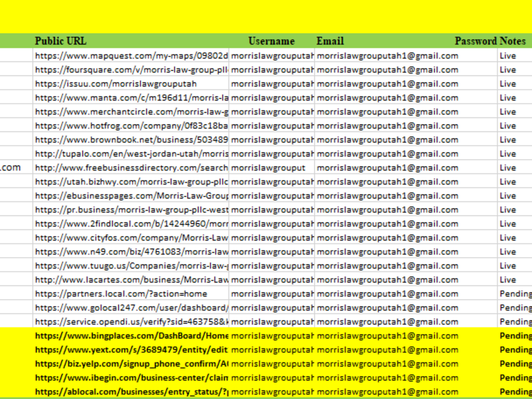Select the Pending note in the partners.local.com row
The width and height of the screenshot is (532, 399).
click(x=516, y=294)
